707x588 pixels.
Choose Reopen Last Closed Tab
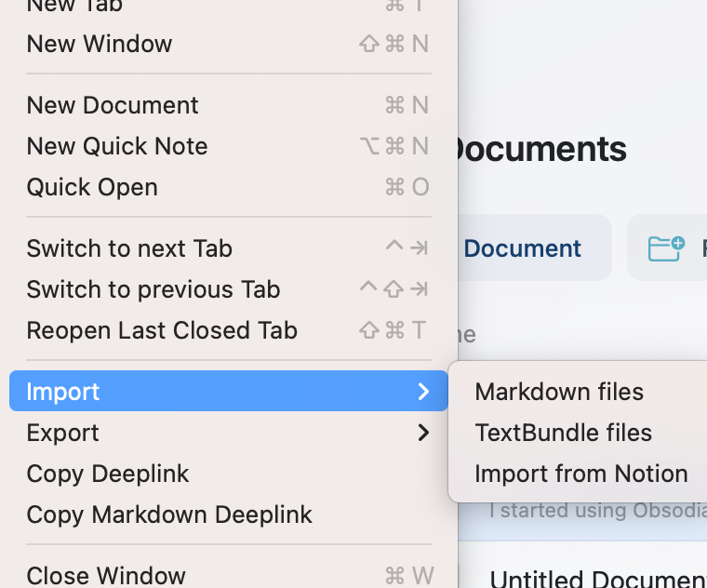[162, 330]
